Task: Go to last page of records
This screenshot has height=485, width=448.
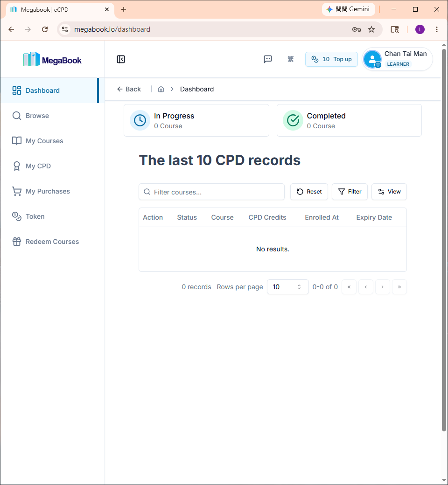Action: (x=399, y=287)
